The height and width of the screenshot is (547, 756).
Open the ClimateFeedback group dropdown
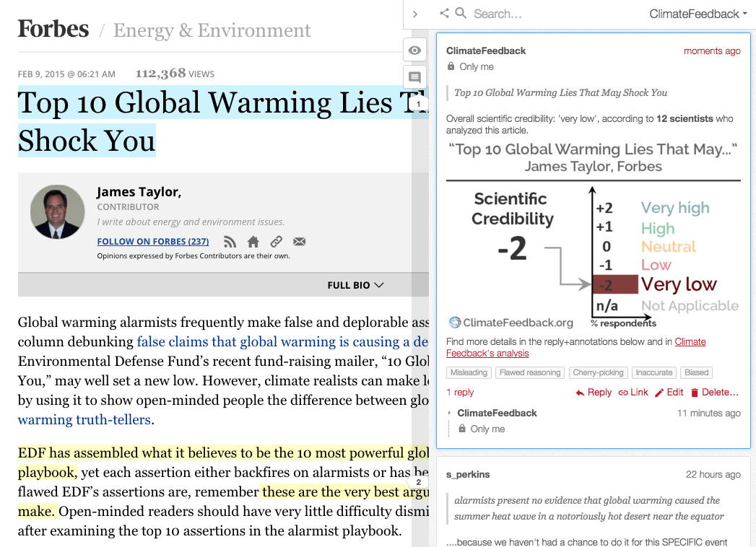(x=698, y=14)
